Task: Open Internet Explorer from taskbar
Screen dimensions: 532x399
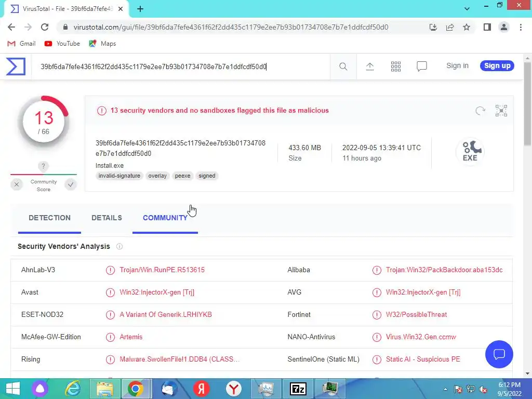Action: 73,389
